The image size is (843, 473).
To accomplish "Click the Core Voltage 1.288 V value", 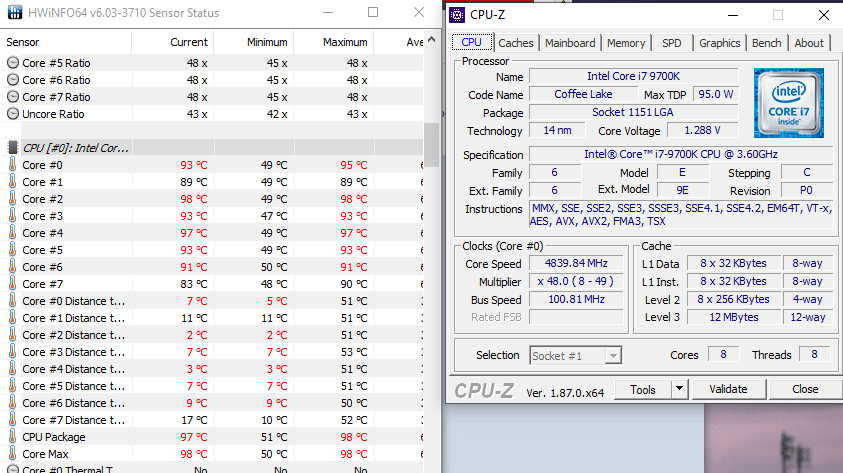I will tap(702, 130).
